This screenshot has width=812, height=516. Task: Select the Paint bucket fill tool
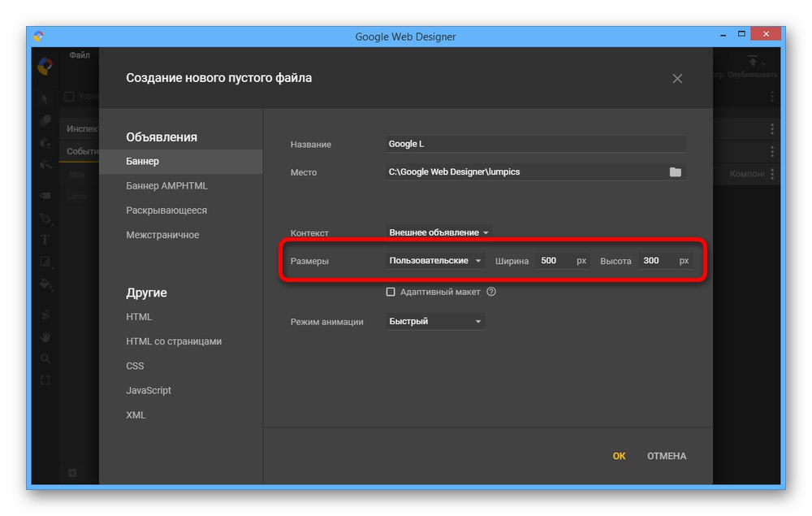point(45,285)
